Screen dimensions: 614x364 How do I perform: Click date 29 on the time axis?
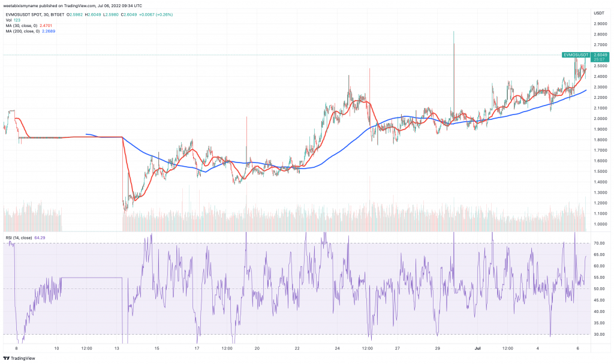click(437, 348)
